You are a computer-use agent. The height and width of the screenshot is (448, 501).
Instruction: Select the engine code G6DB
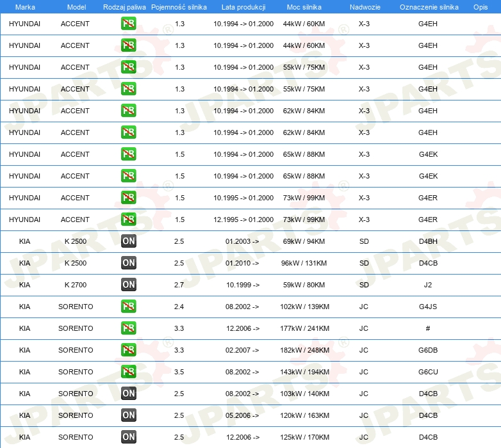click(428, 350)
